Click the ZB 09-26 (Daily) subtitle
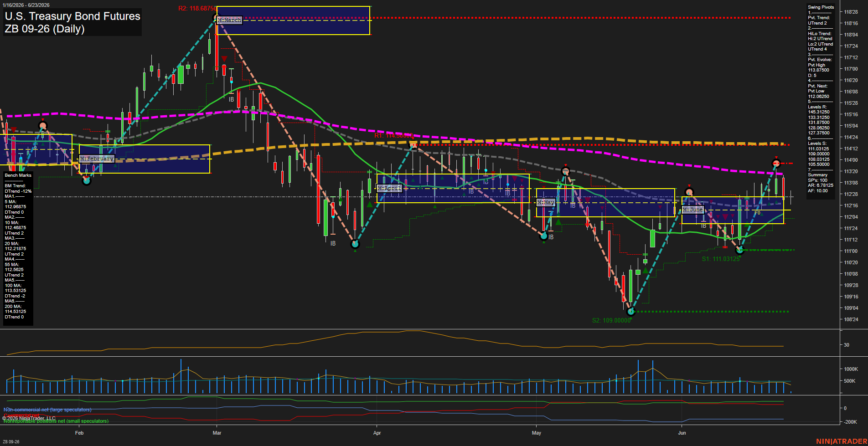This screenshot has width=868, height=446. pos(45,29)
